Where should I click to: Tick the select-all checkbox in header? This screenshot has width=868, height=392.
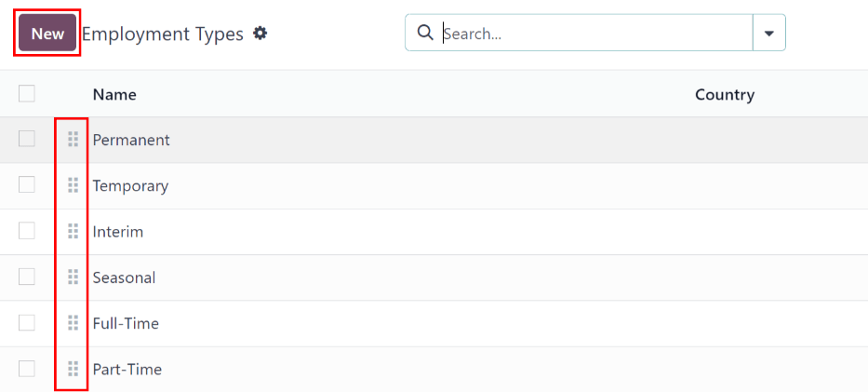27,93
